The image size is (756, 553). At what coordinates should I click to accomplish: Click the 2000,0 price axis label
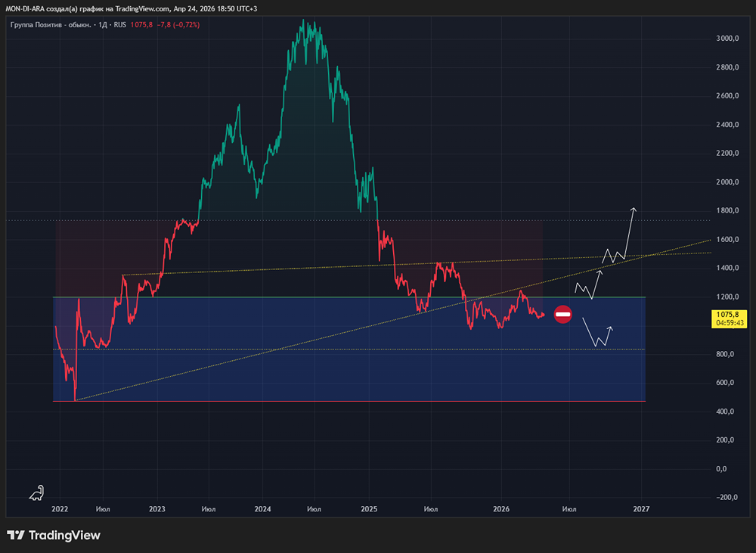pos(727,182)
